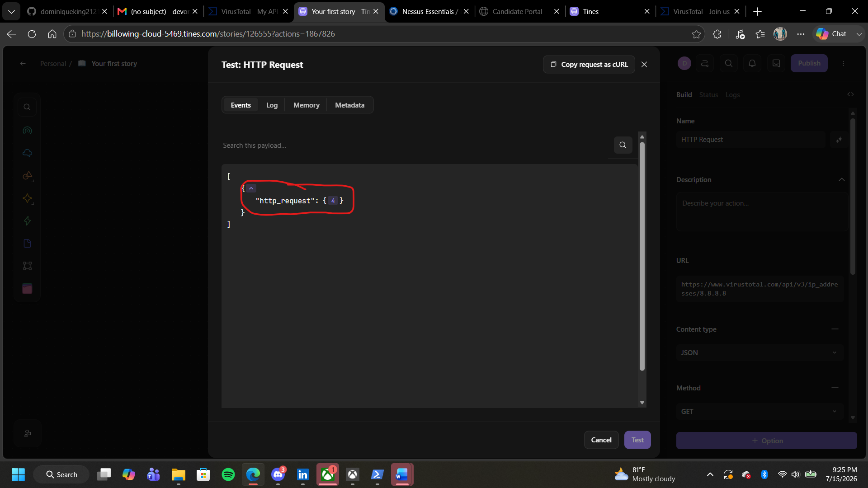
Task: Click the Your first story title
Action: pos(114,64)
